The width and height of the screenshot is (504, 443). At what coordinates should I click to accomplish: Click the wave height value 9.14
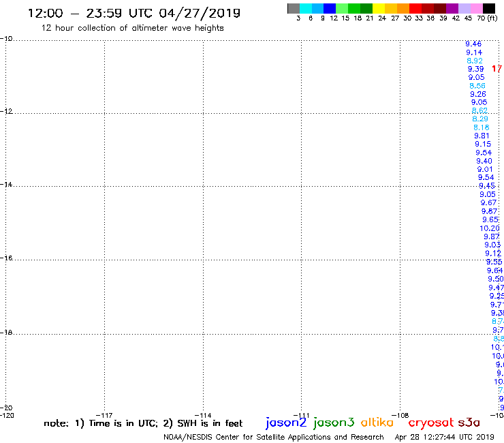[x=474, y=52]
